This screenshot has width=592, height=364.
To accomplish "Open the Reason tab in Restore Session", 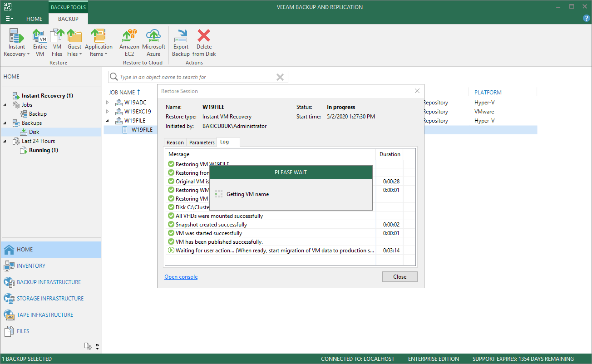I will [x=175, y=143].
